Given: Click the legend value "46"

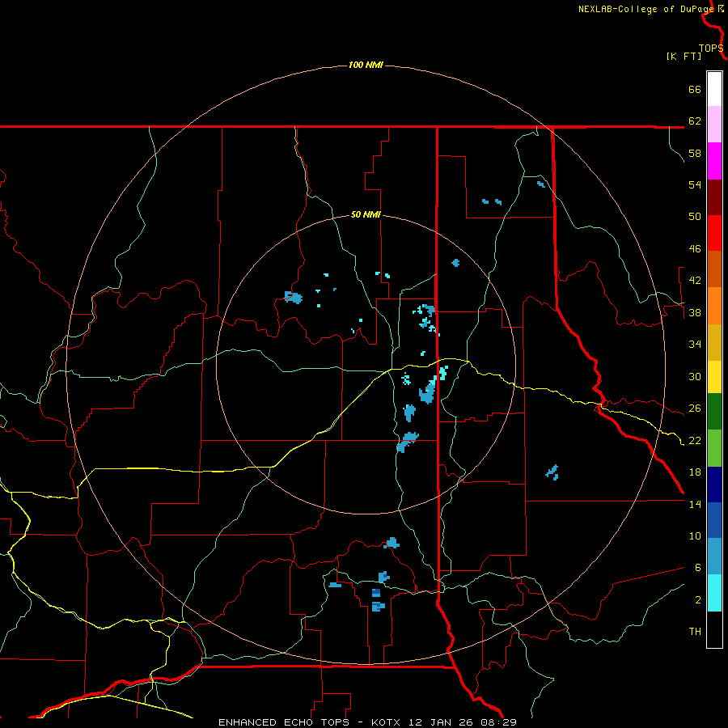Looking at the screenshot, I should point(695,249).
